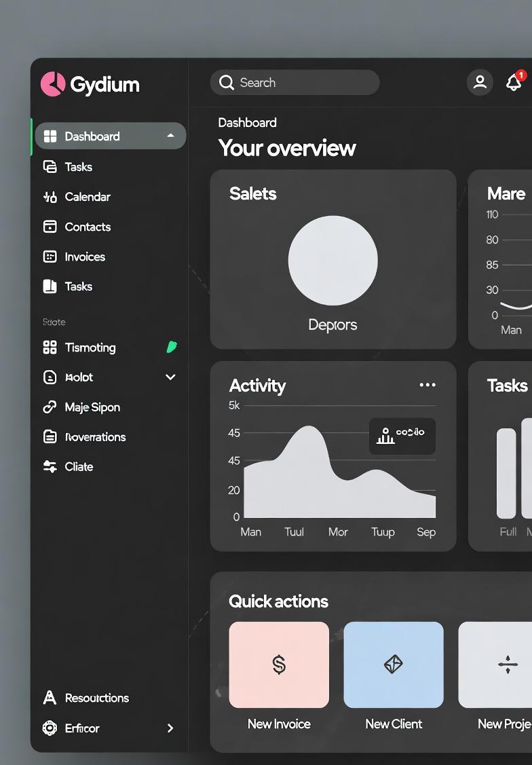Expand the Holot dropdown chevron
Viewport: 532px width, 765px height.
tap(170, 377)
